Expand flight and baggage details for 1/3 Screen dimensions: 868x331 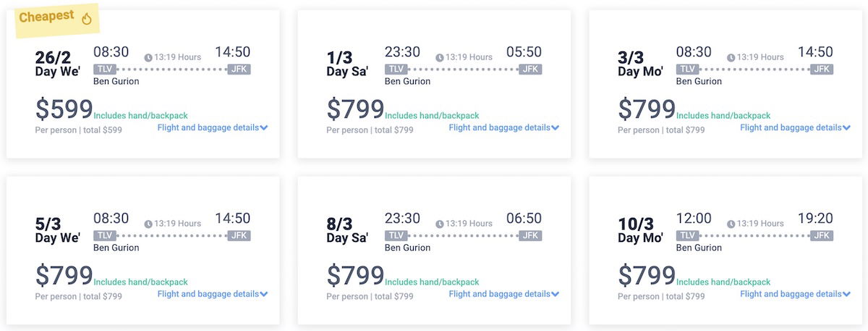[504, 127]
